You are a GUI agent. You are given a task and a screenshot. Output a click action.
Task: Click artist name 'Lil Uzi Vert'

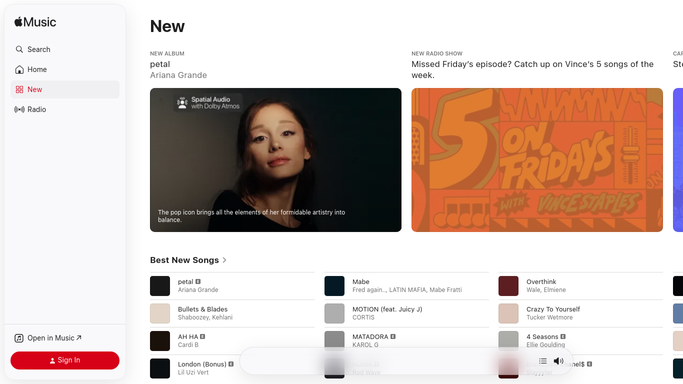(193, 372)
